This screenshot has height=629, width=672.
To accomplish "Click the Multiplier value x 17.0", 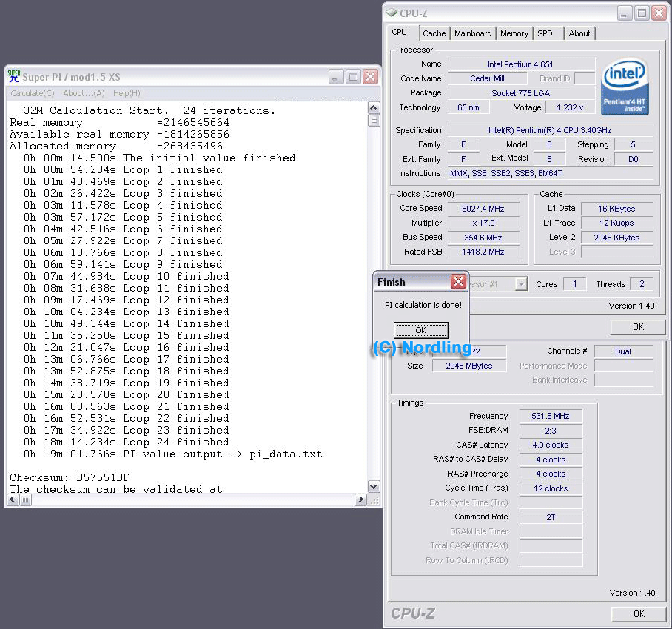I will [483, 223].
